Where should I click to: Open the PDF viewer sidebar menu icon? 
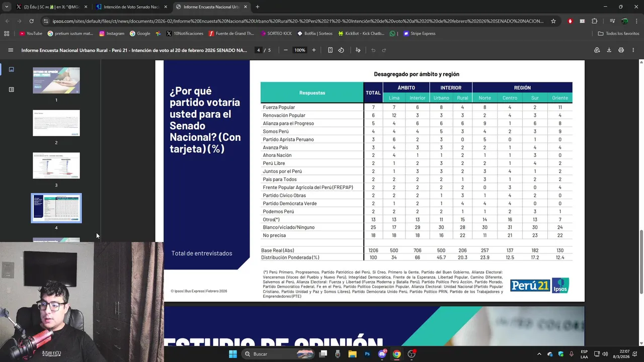(11, 50)
